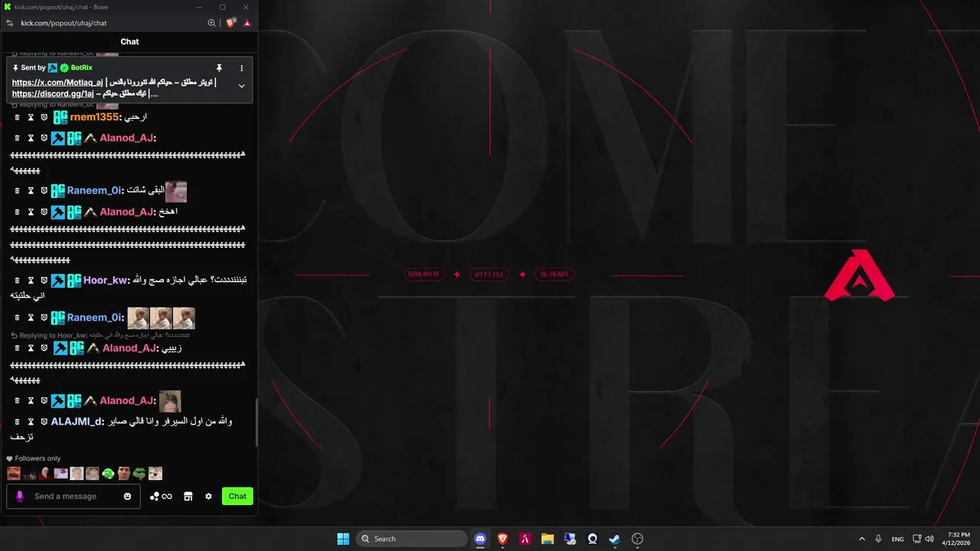This screenshot has width=980, height=551.
Task: Delete Raneem_0i's البقى شاتت message
Action: coord(18,191)
